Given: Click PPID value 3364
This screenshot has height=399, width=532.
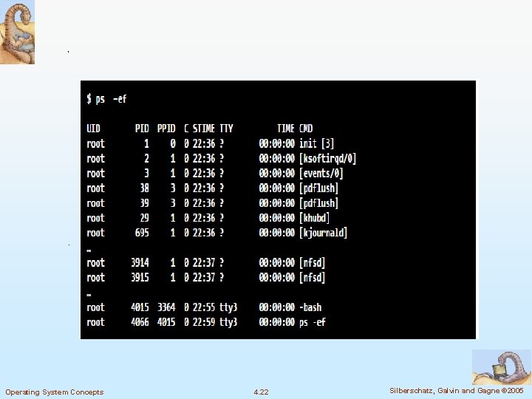Looking at the screenshot, I should pos(166,307).
